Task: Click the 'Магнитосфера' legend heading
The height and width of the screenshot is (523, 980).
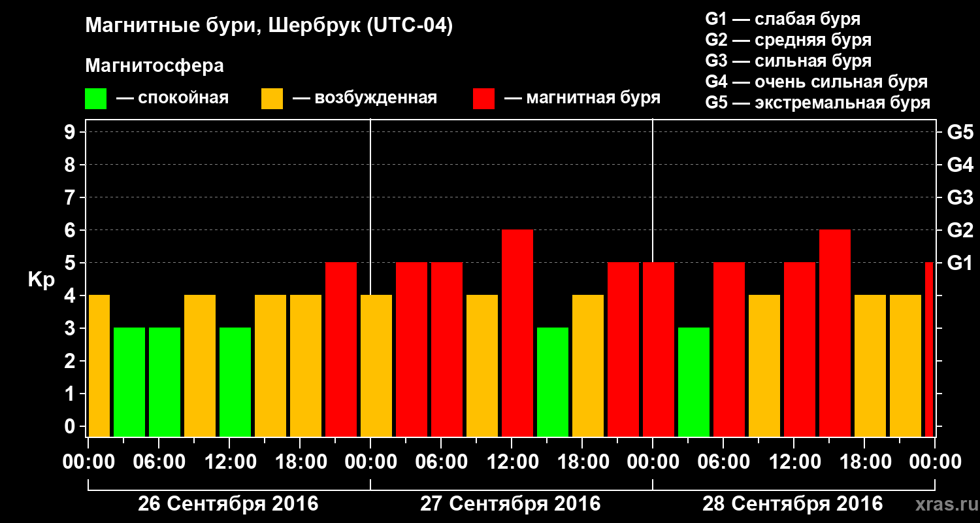Action: (x=154, y=66)
